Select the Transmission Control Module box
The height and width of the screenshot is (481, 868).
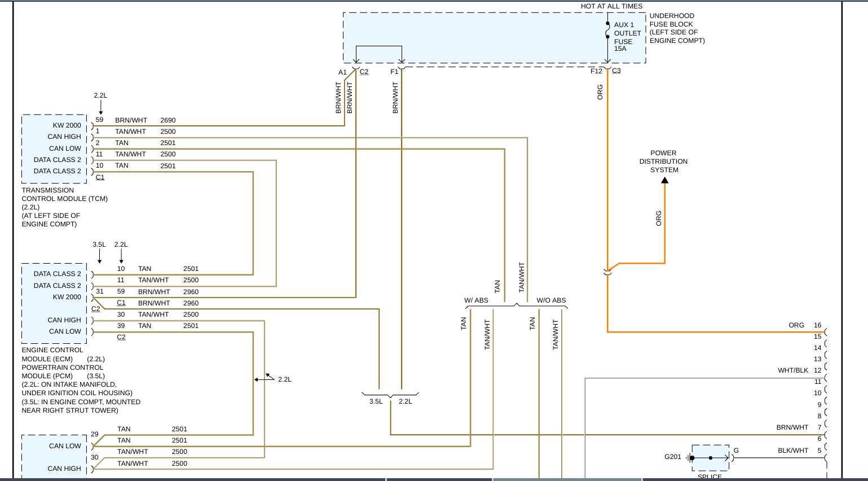click(x=54, y=148)
